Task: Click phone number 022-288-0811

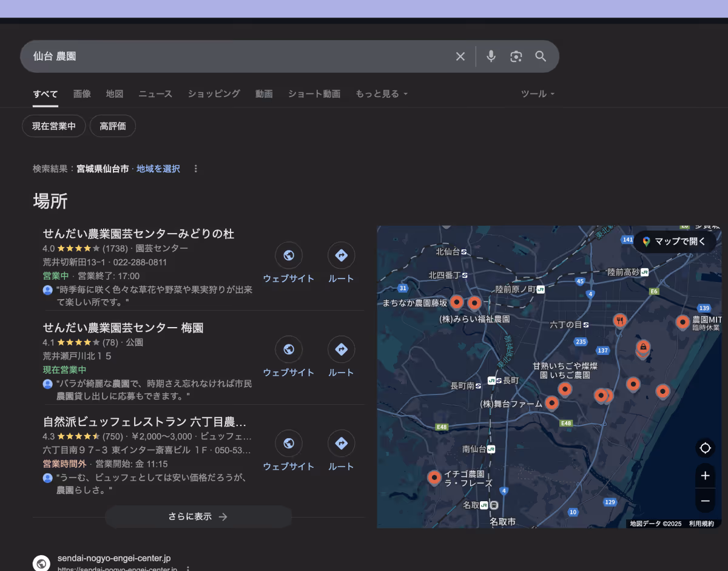Action: [140, 262]
